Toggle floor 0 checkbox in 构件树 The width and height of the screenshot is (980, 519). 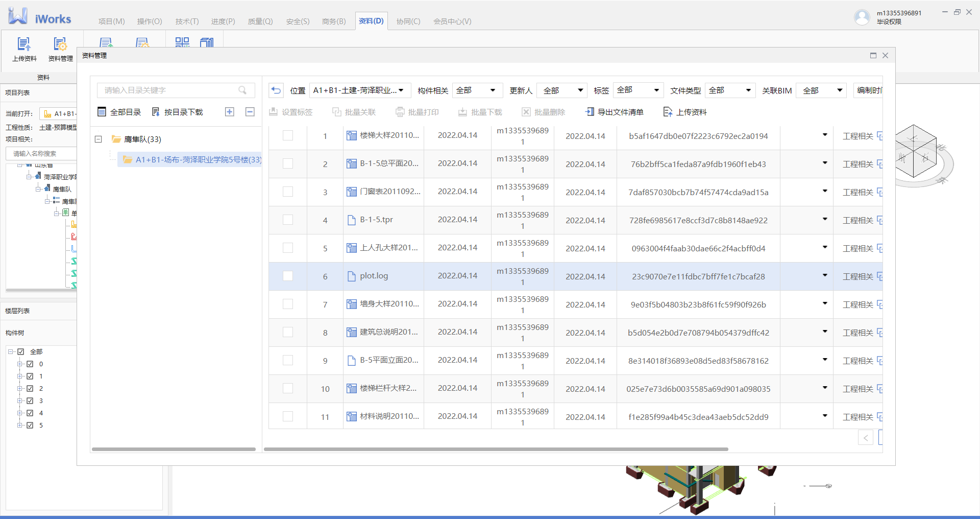coord(30,364)
